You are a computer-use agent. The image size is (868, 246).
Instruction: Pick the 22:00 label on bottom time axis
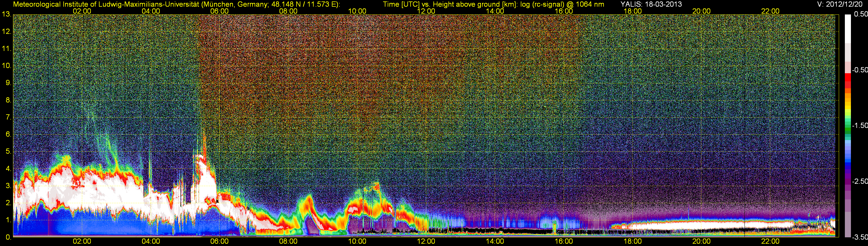[770, 241]
